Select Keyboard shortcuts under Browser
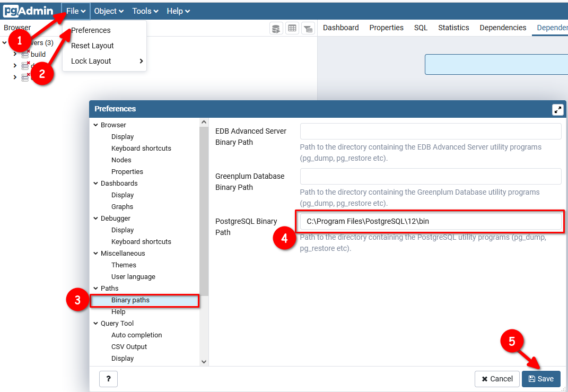568x392 pixels. (141, 148)
